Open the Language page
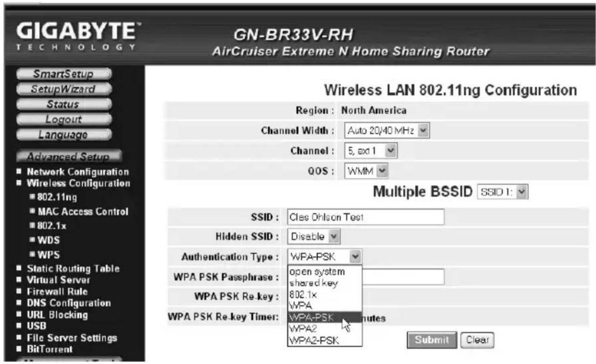The width and height of the screenshot is (596, 364). (64, 134)
